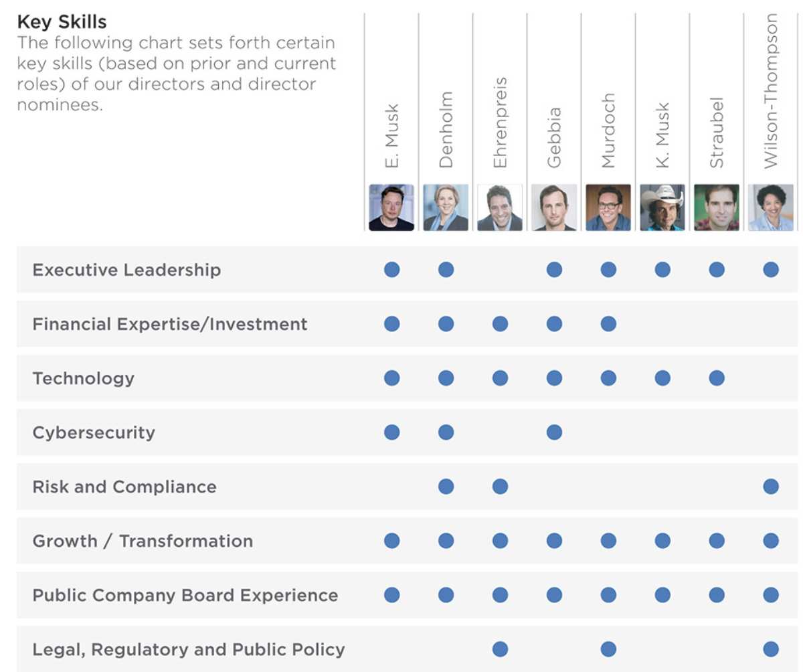The image size is (803, 672).
Task: Click the Ehrenpreis column name
Action: click(x=500, y=122)
